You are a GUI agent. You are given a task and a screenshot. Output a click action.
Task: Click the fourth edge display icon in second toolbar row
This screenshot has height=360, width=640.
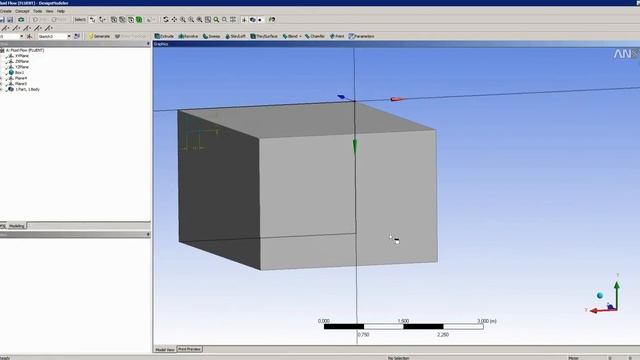click(x=38, y=28)
